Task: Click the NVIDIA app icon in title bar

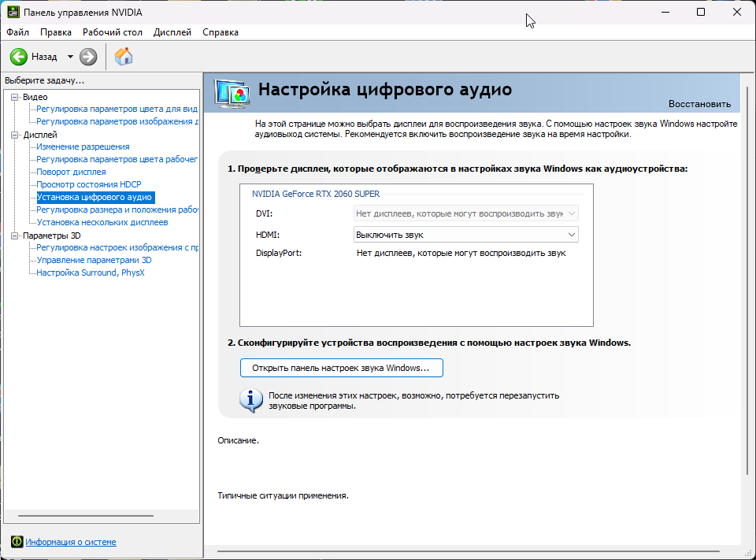Action: 13,13
